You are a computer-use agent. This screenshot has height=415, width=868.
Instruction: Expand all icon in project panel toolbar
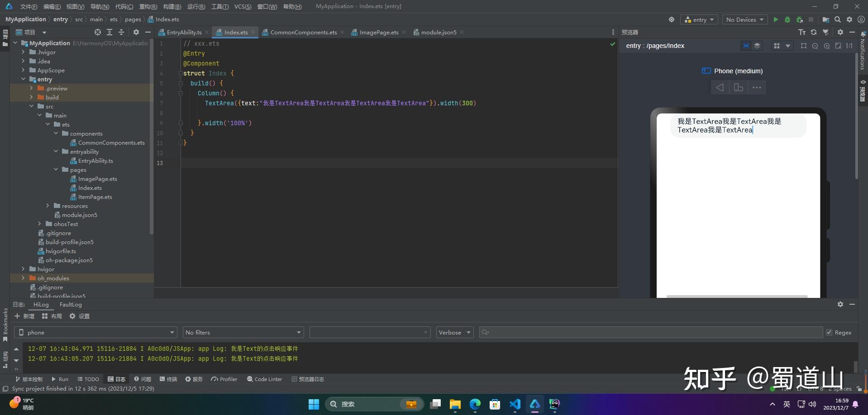(110, 32)
